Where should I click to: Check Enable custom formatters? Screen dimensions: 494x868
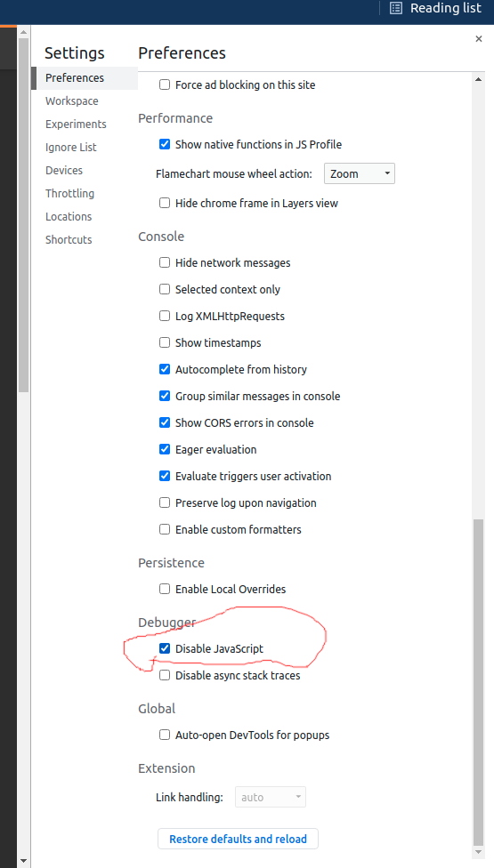(165, 529)
